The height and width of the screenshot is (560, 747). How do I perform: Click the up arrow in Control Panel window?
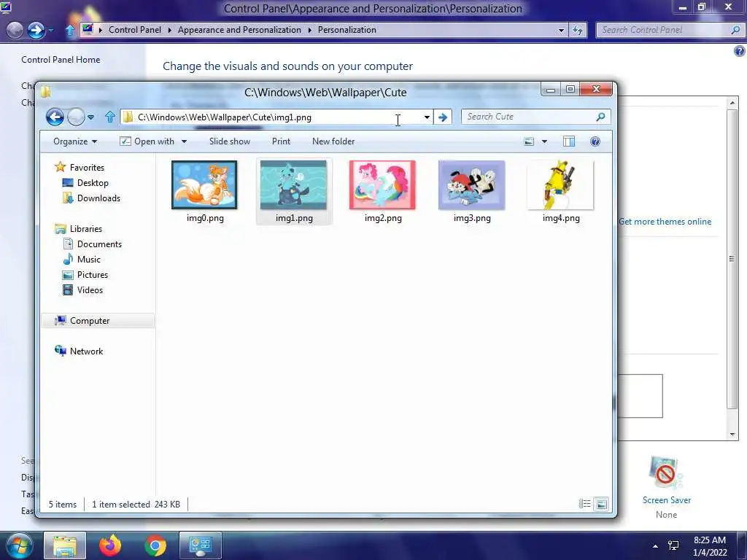[70, 31]
